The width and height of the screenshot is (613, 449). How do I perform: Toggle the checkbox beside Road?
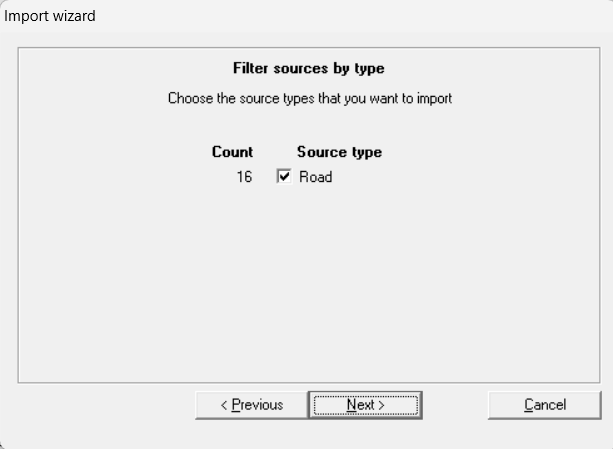[284, 177]
